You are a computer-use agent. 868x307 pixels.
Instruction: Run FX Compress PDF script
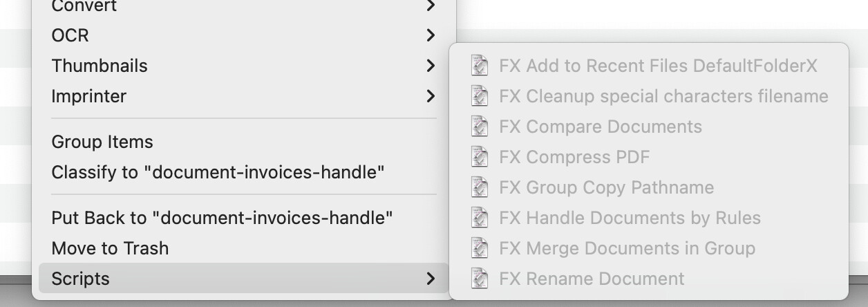pos(574,157)
